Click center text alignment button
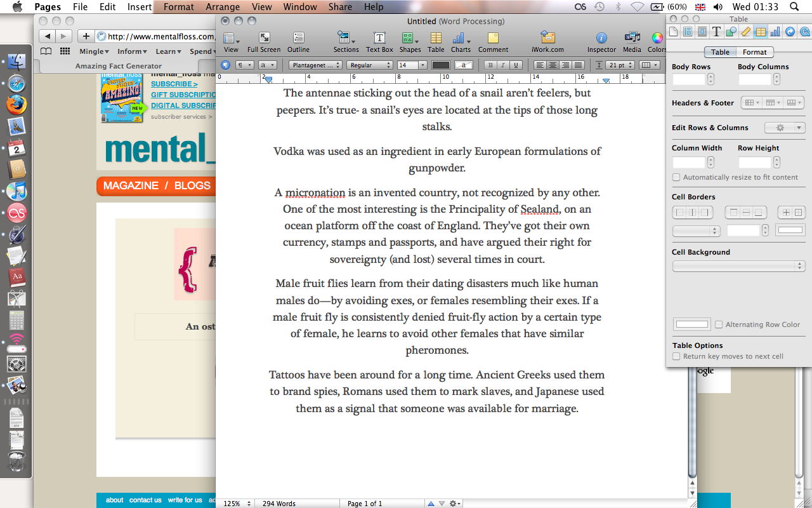This screenshot has width=812, height=508. [553, 65]
